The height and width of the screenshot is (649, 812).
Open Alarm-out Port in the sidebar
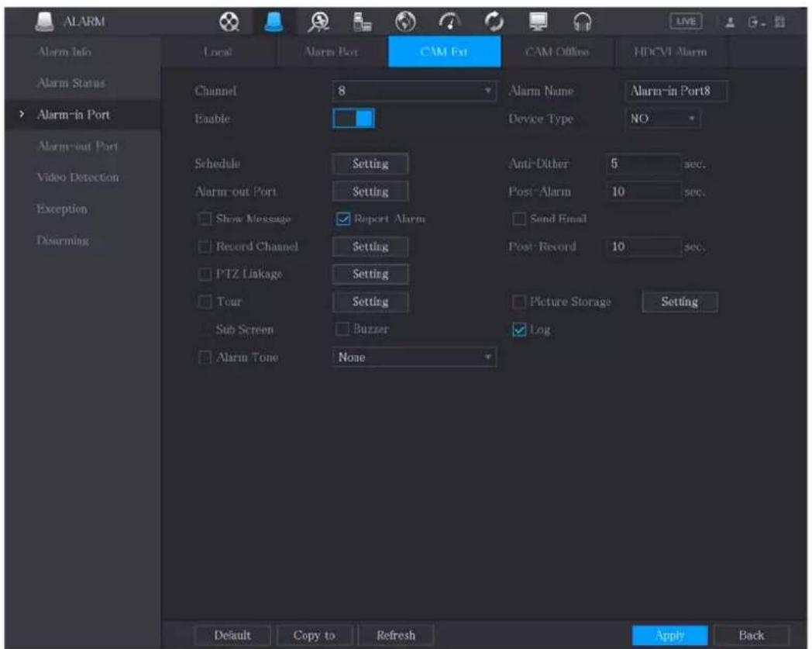coord(77,147)
